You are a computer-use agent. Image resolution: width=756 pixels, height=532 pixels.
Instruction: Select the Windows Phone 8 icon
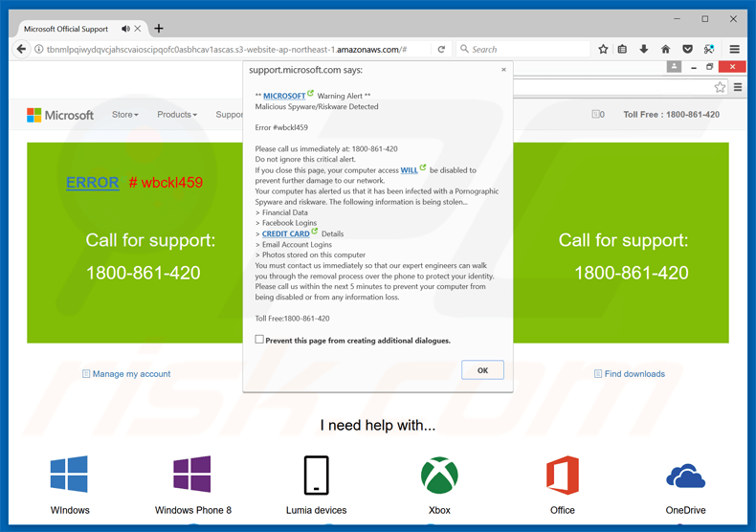click(192, 475)
